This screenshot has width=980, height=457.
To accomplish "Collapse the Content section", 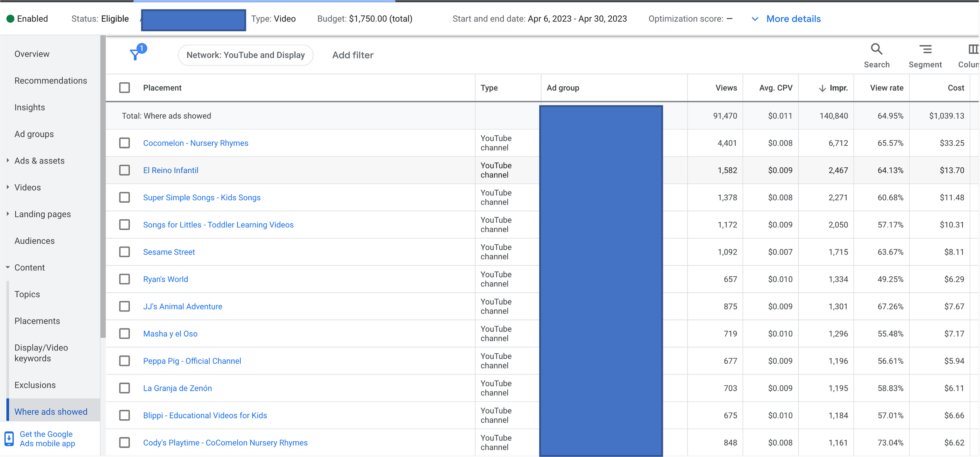I will click(8, 267).
